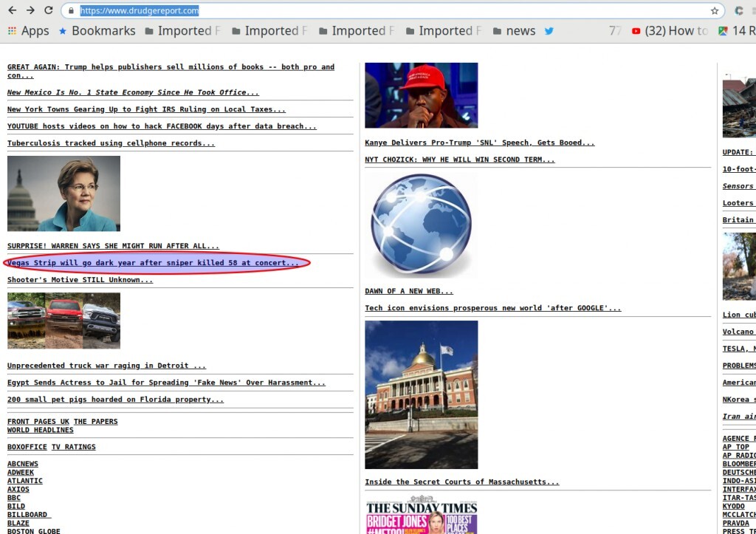This screenshot has width=756, height=534.
Task: Click the blue globe network image
Action: coord(421,226)
